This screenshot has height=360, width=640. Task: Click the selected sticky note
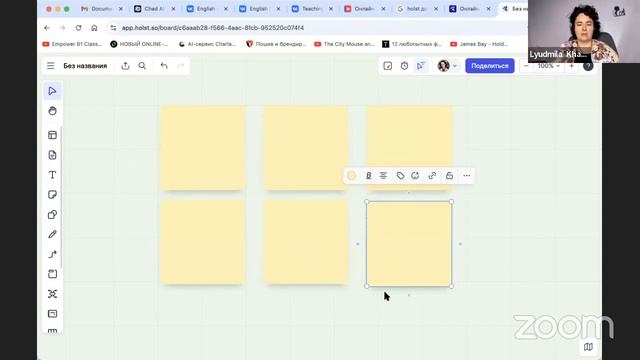click(409, 244)
